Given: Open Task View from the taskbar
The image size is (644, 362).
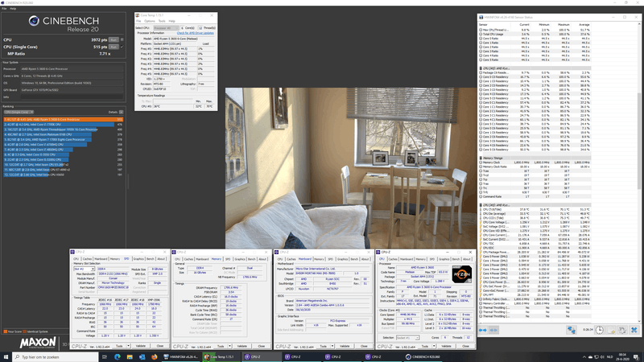Looking at the screenshot, I should pos(105,356).
